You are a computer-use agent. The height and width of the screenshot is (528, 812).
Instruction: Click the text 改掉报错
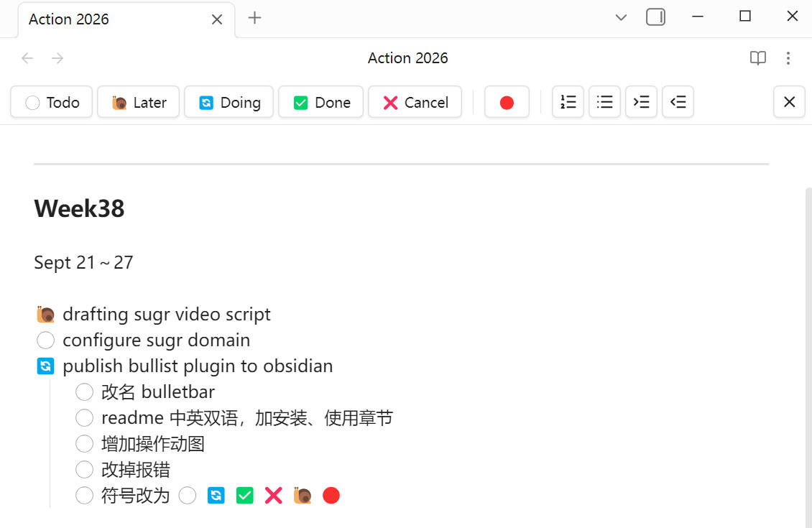pos(136,470)
